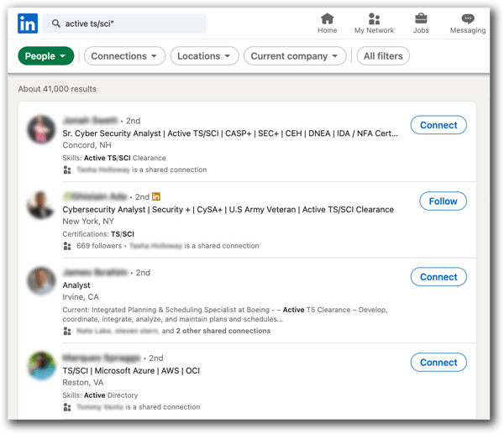The height and width of the screenshot is (434, 504).
Task: Open profile photo of New York, NY result
Action: (x=41, y=206)
